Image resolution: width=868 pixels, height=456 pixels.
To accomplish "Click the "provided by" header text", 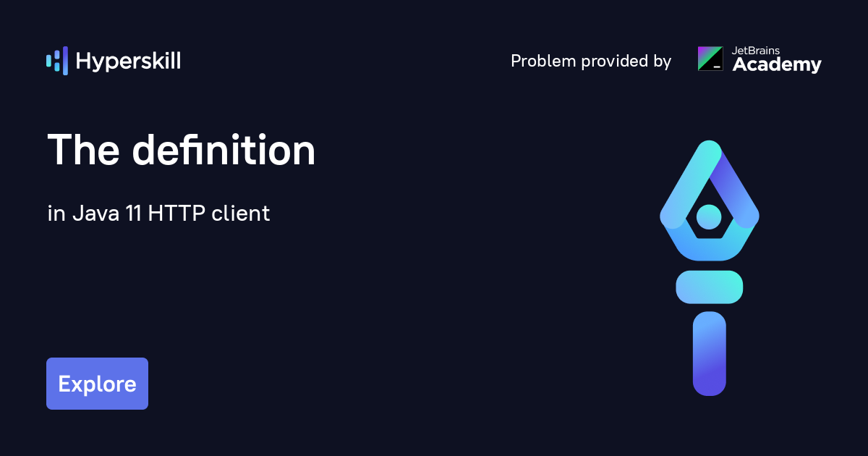I will (x=626, y=62).
